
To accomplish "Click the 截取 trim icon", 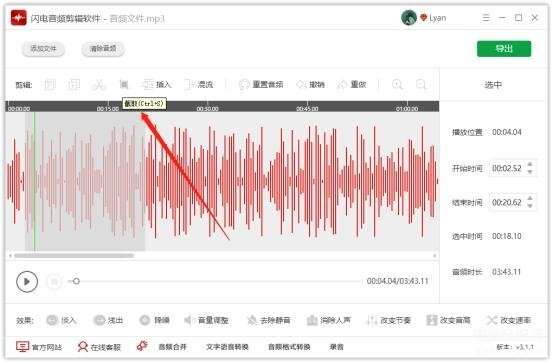I will pos(124,85).
